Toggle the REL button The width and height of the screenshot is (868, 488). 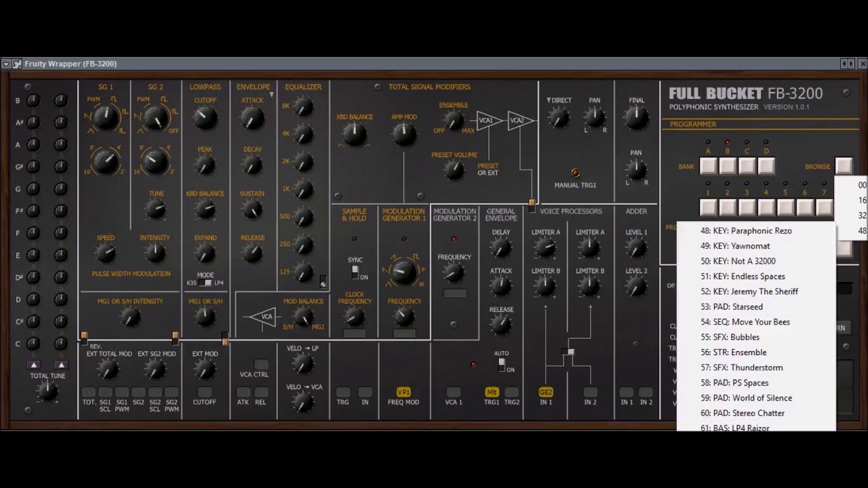coord(261,392)
